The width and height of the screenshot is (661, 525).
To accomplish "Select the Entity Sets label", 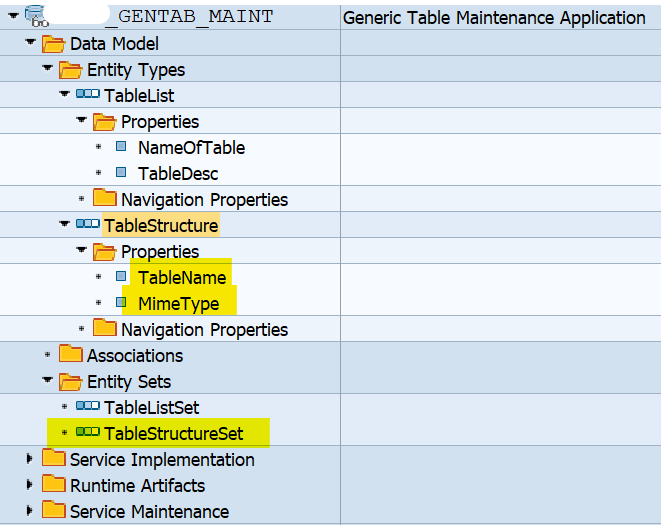I will pyautogui.click(x=129, y=382).
